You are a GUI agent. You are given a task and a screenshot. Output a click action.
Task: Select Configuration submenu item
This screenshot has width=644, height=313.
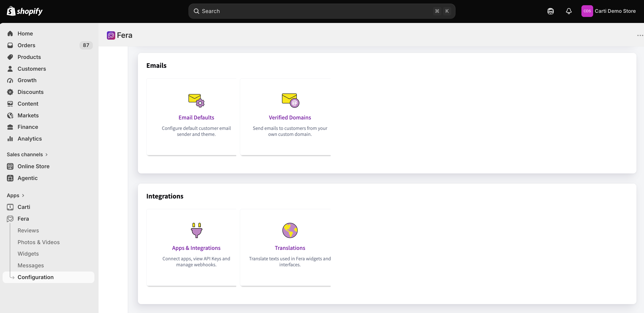click(48, 277)
